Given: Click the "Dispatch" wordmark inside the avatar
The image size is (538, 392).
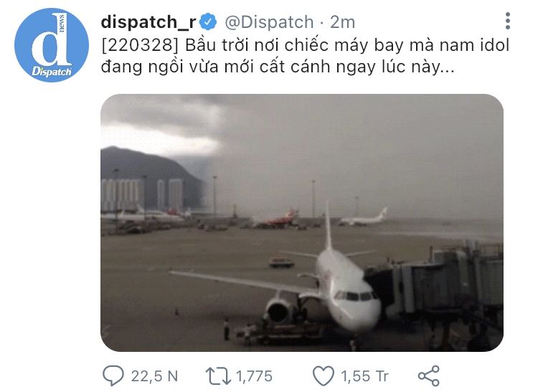Looking at the screenshot, I should click(52, 71).
